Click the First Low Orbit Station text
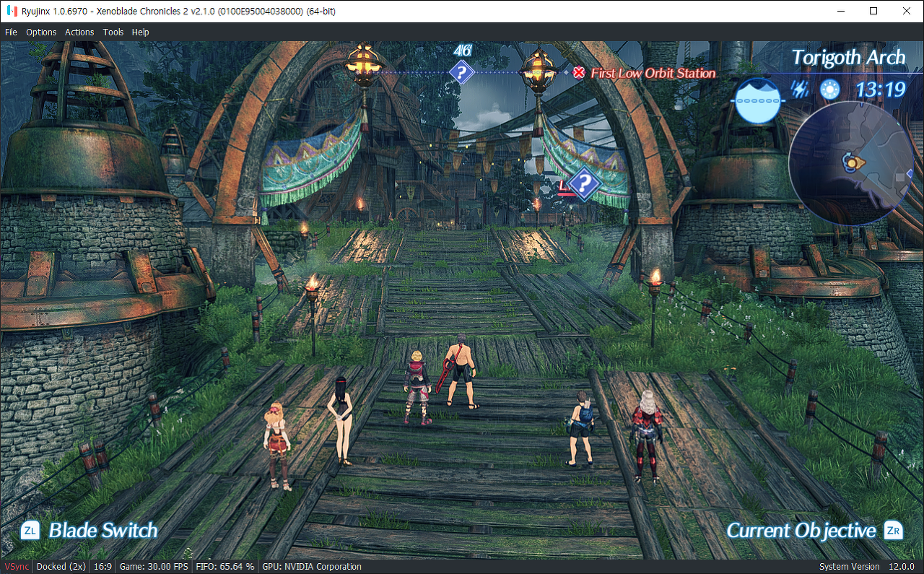Viewport: 924px width, 574px height. pos(653,73)
